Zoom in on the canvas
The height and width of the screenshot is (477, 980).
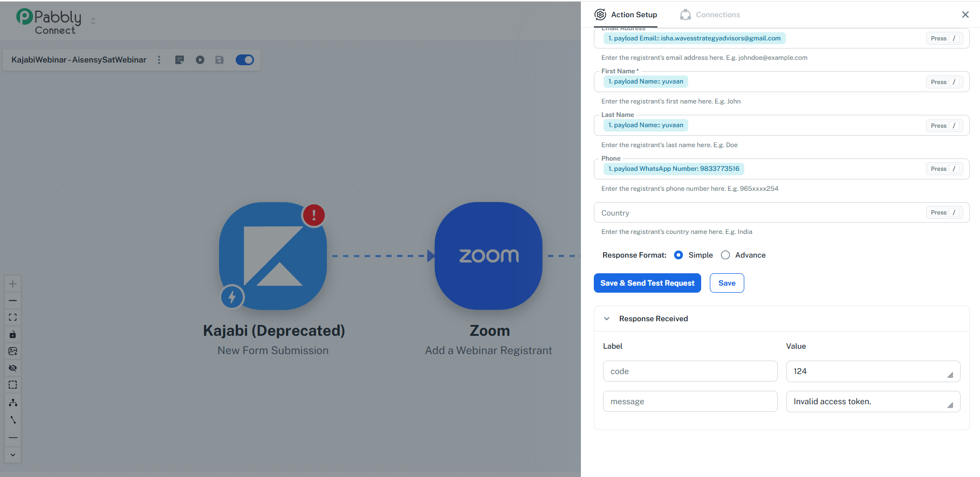point(13,284)
